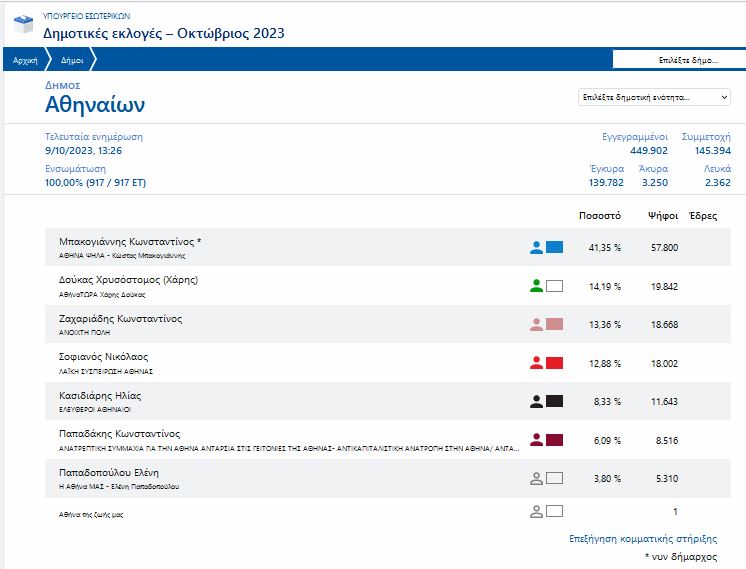Image resolution: width=746 pixels, height=569 pixels.
Task: Click blue person icon for Μπακογιάννης
Action: 536,248
